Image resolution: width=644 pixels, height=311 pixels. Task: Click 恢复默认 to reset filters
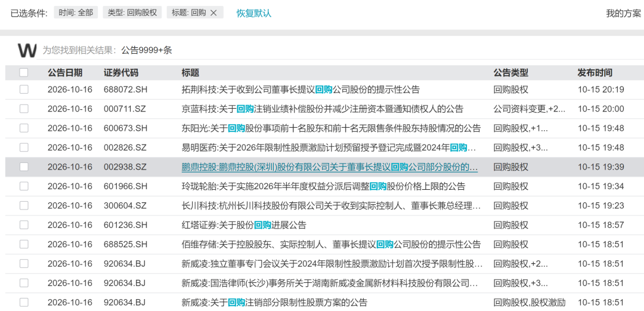pyautogui.click(x=254, y=13)
